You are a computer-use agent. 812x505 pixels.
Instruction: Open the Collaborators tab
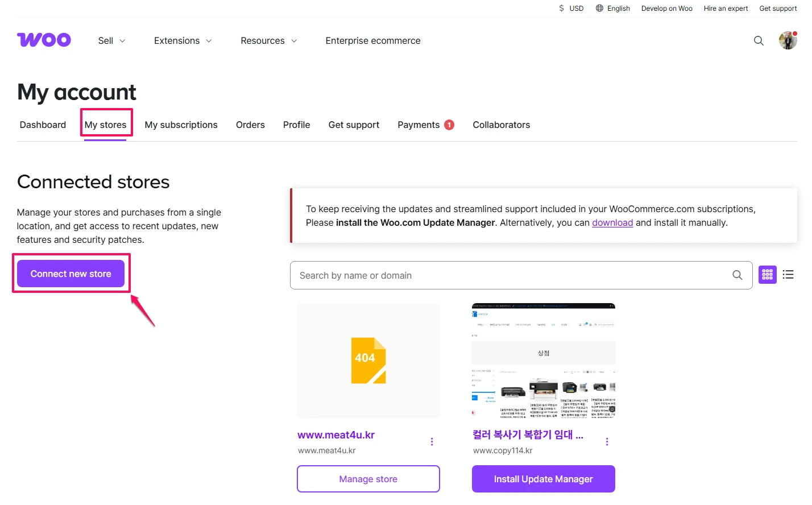(x=501, y=125)
